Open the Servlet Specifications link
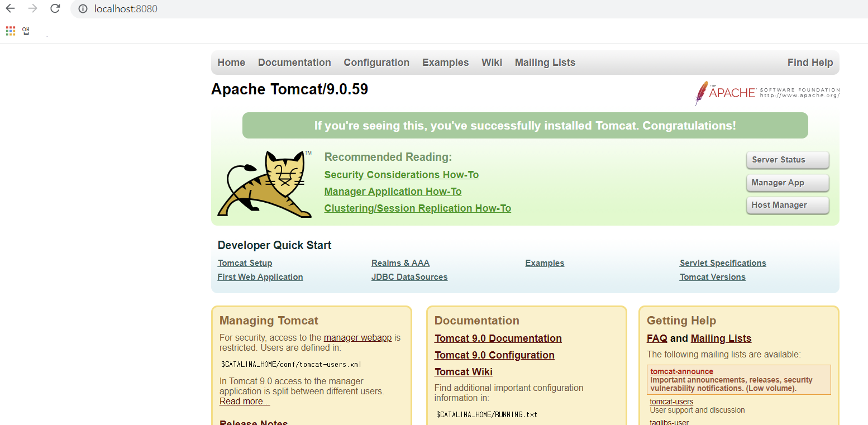The height and width of the screenshot is (425, 868). tap(723, 263)
